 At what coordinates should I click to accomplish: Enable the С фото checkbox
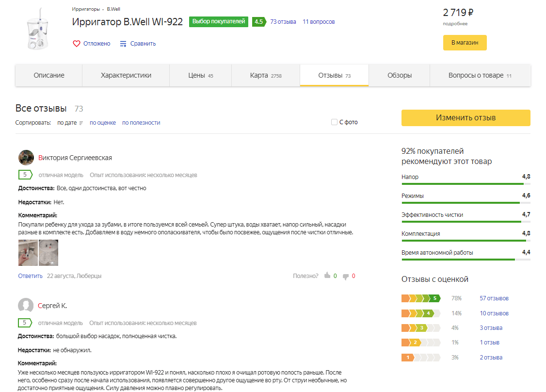click(x=334, y=122)
